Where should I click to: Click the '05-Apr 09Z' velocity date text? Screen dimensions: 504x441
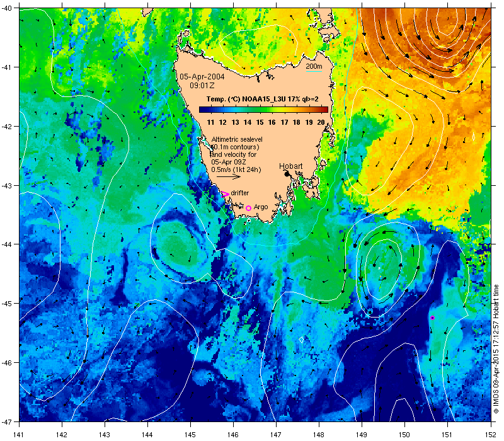pyautogui.click(x=229, y=162)
